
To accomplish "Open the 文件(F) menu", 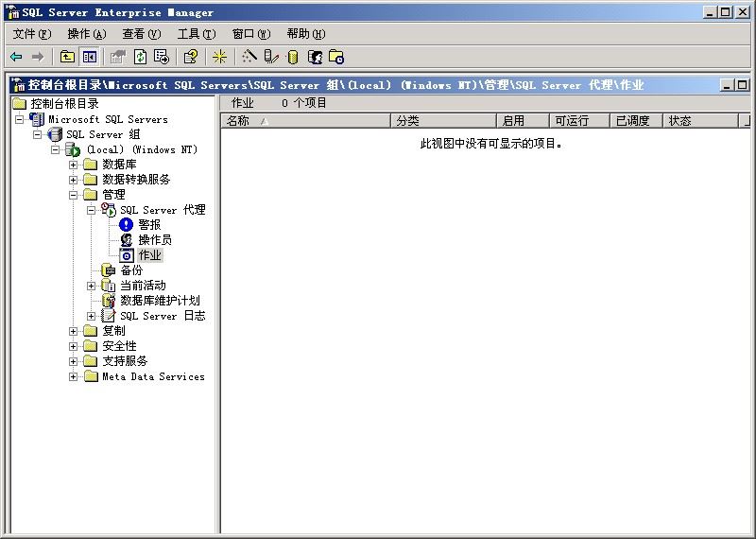I will pyautogui.click(x=32, y=34).
